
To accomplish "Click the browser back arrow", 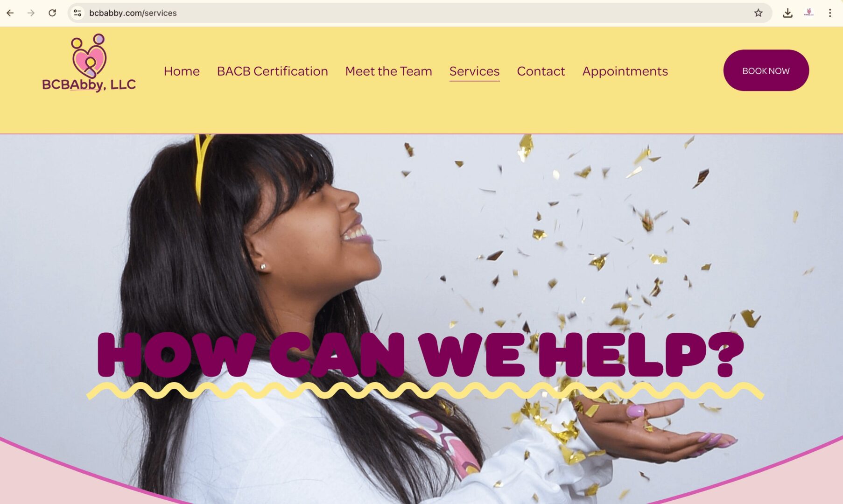I will (10, 13).
